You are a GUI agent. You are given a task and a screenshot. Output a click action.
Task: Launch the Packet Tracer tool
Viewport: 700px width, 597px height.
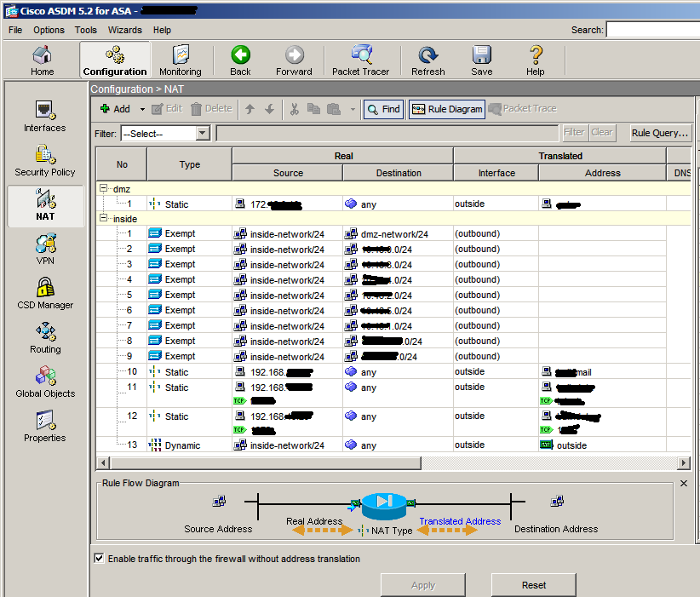361,60
